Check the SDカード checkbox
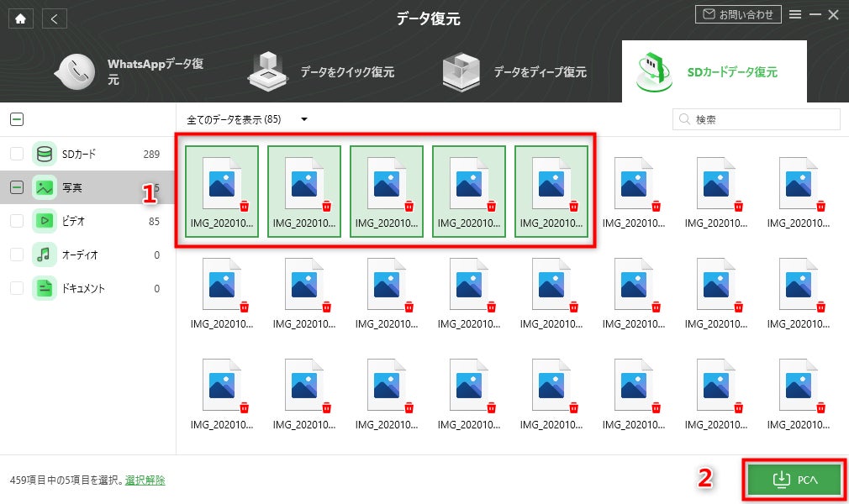849x504 pixels. tap(14, 154)
